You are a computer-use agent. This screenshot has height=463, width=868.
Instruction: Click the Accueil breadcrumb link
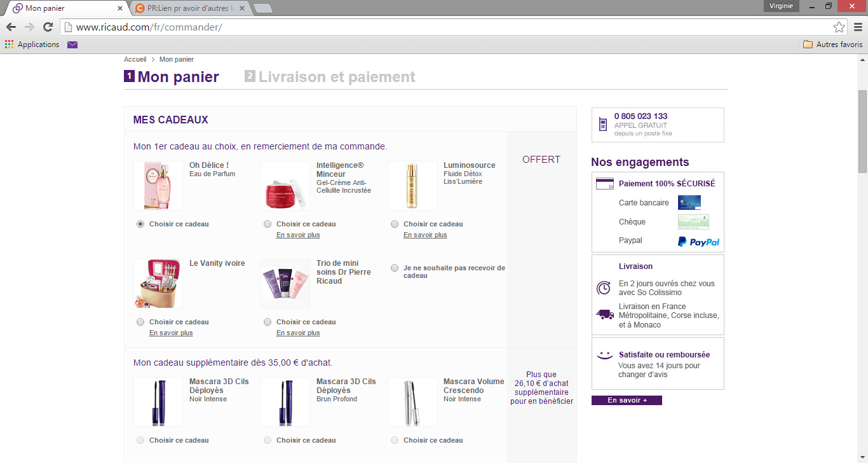135,59
